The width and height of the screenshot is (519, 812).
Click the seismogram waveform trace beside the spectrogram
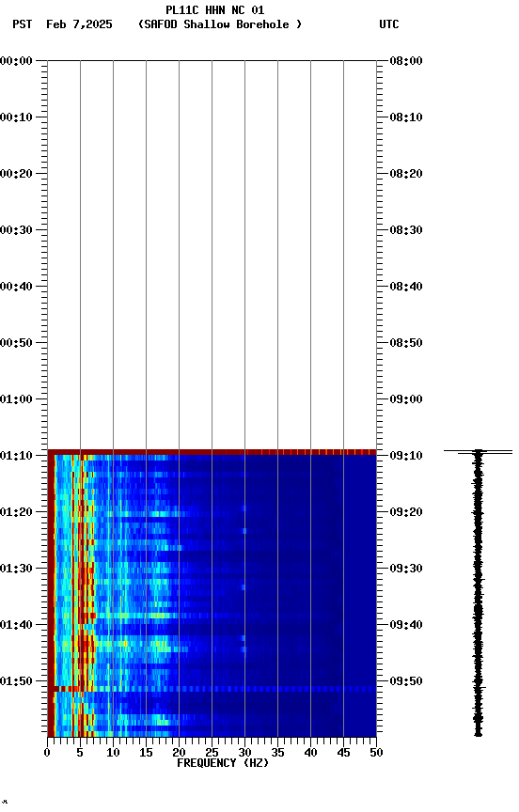click(x=478, y=593)
